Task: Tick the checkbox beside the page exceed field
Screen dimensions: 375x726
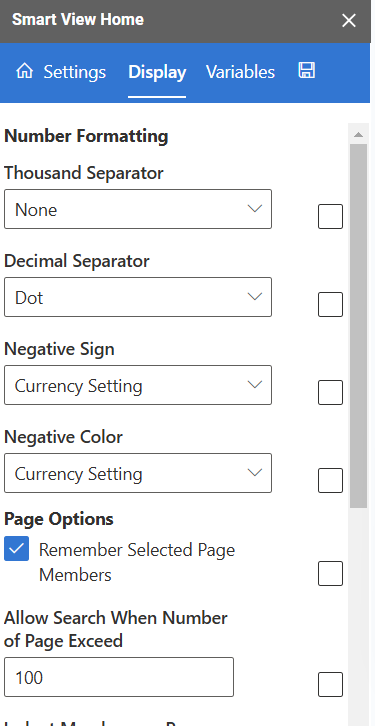Action: pos(331,684)
